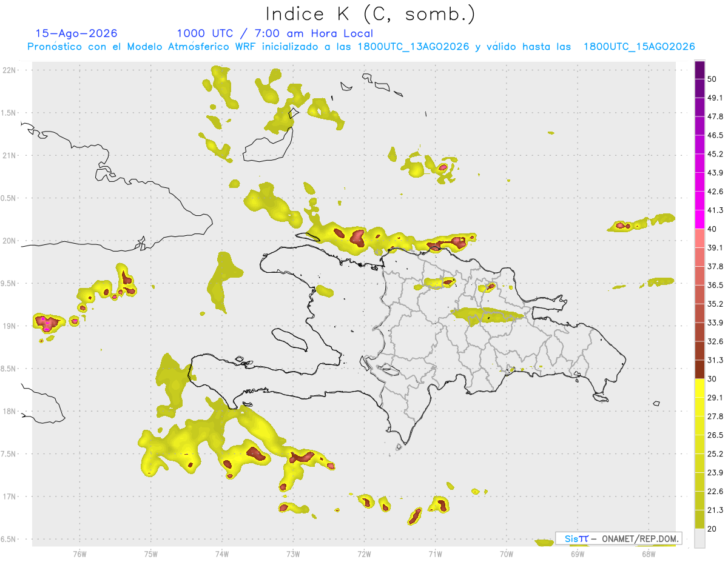
Task: Click the "33.9" color scale value
Action: (715, 323)
